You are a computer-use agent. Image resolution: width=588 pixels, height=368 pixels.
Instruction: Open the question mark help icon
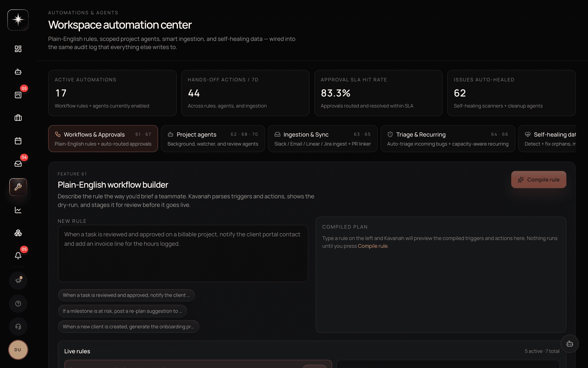[18, 304]
